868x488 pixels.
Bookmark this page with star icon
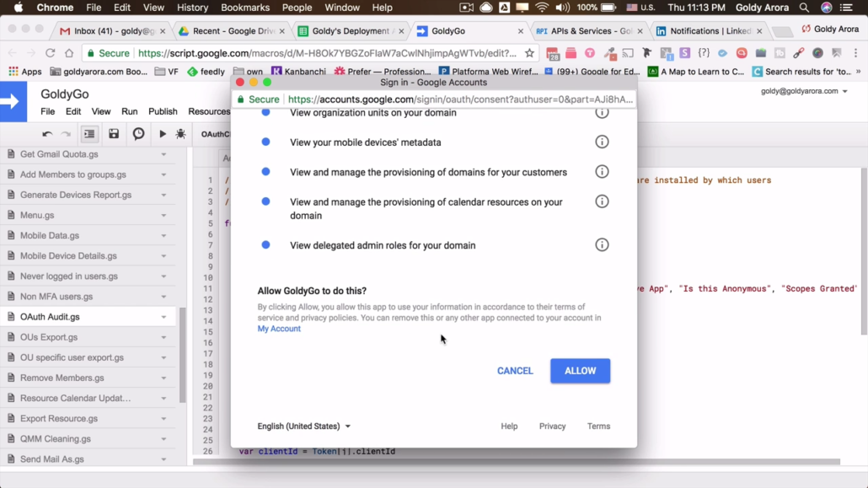(530, 53)
